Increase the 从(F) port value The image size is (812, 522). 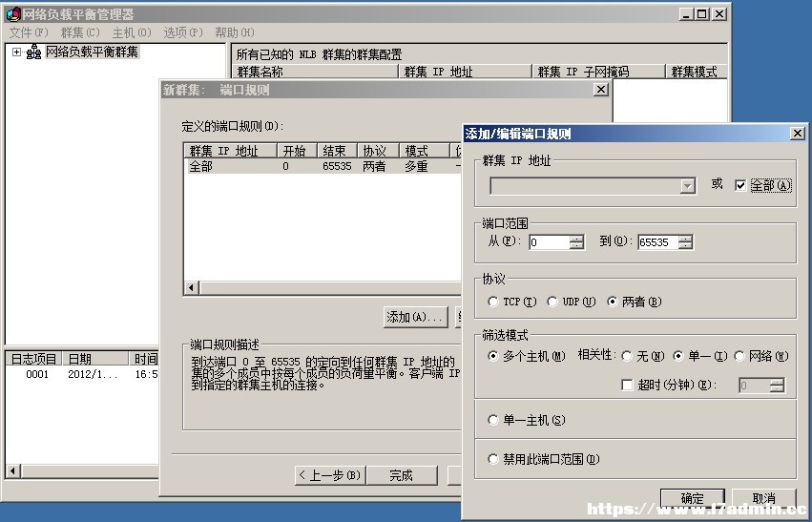[577, 239]
